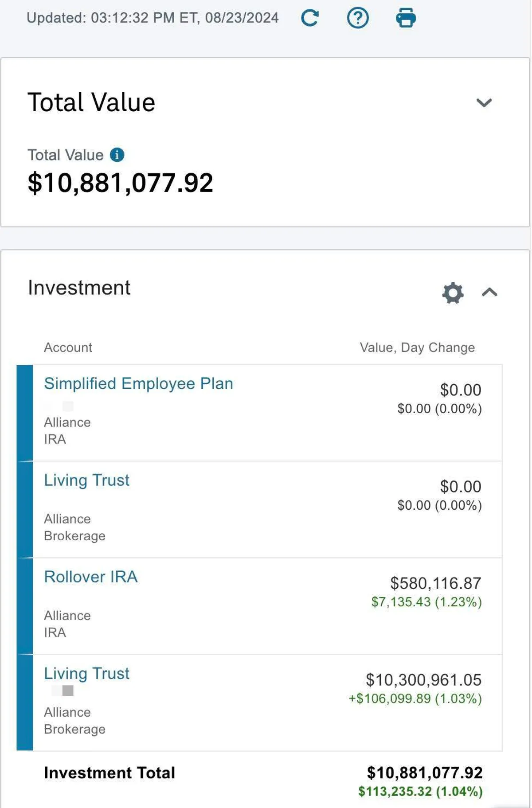Click the refresh icon beside the timestamp
532x808 pixels.
coord(309,18)
